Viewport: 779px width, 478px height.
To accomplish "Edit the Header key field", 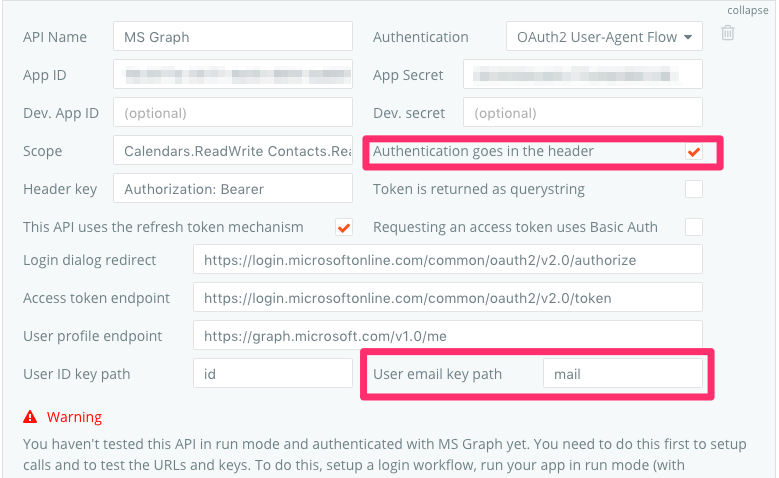I will tap(233, 188).
